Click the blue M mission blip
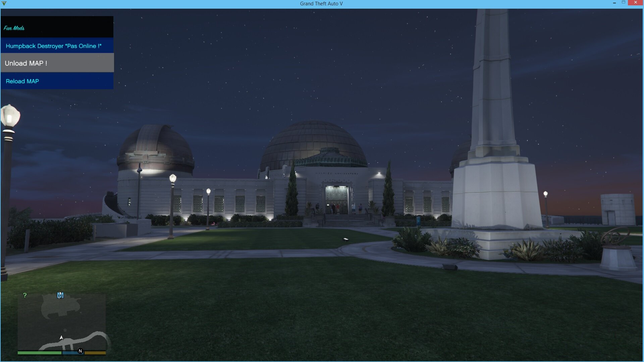 pos(60,295)
